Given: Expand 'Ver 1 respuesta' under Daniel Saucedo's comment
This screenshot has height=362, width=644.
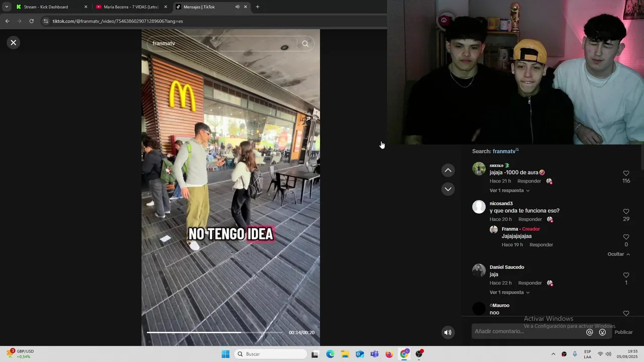Looking at the screenshot, I should click(x=509, y=292).
